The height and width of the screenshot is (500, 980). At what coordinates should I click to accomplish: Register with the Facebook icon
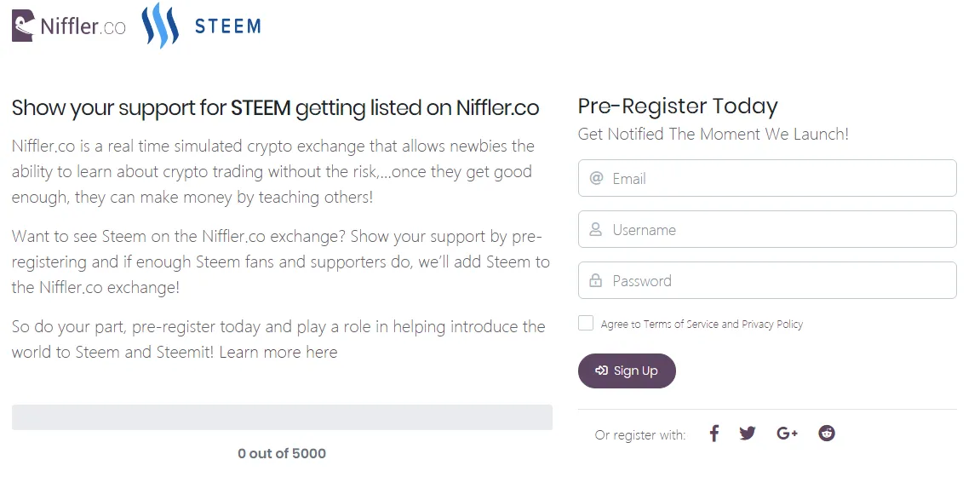[x=714, y=433]
